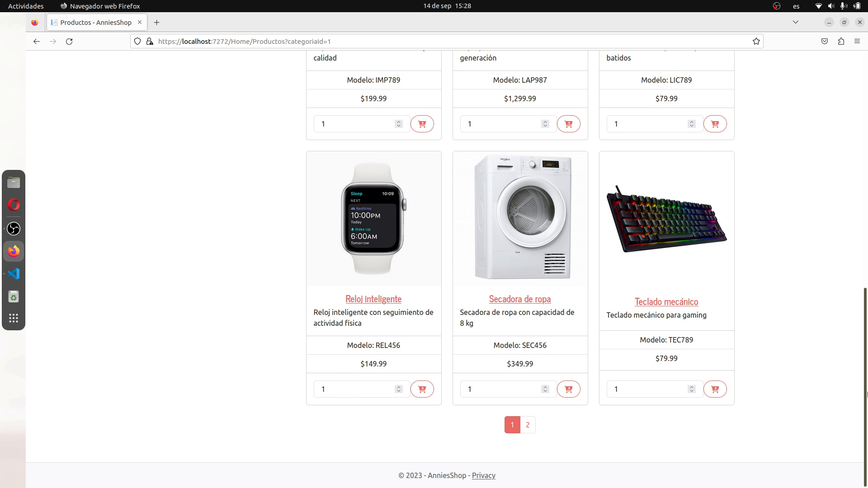Select the Productos - AnniesShop tab

click(96, 22)
